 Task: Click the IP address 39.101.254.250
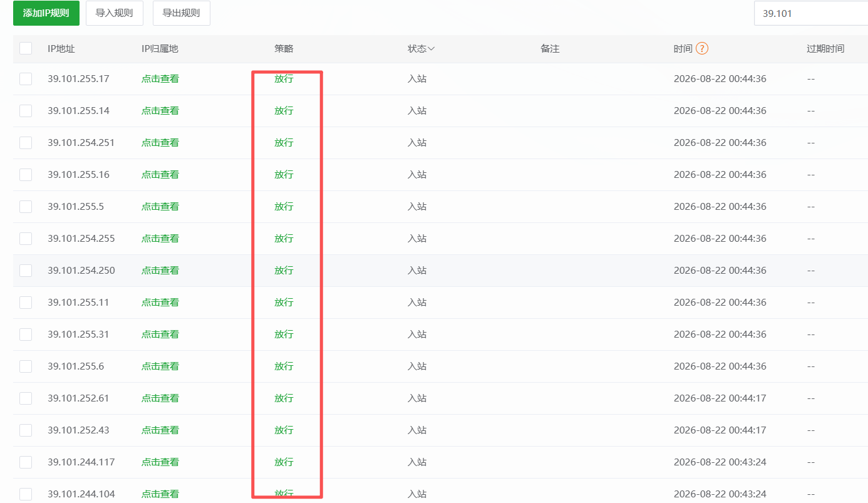click(x=81, y=271)
